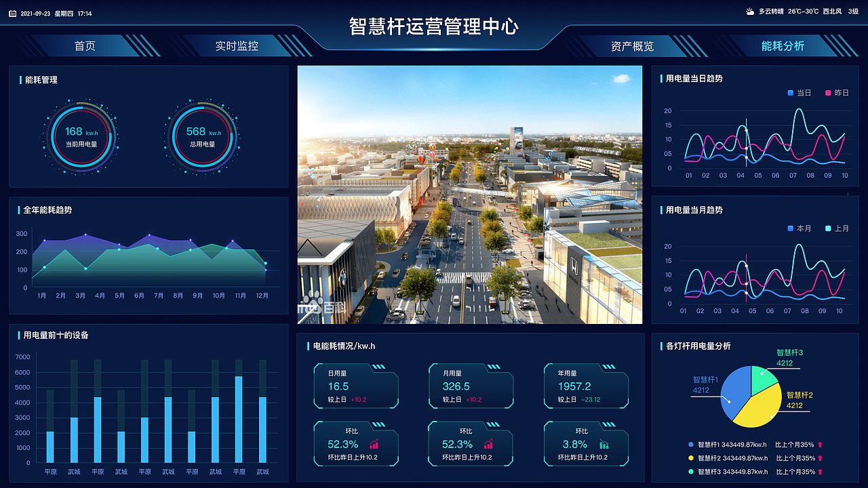Screen dimensions: 868x488
Task: Click the 7000 label on device chart axis
Action: [x=22, y=357]
